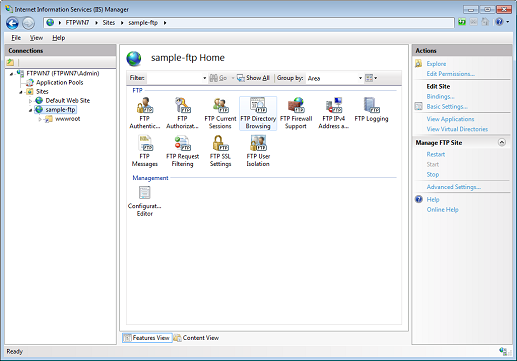Select FTP Directory Browsing feature

click(258, 113)
